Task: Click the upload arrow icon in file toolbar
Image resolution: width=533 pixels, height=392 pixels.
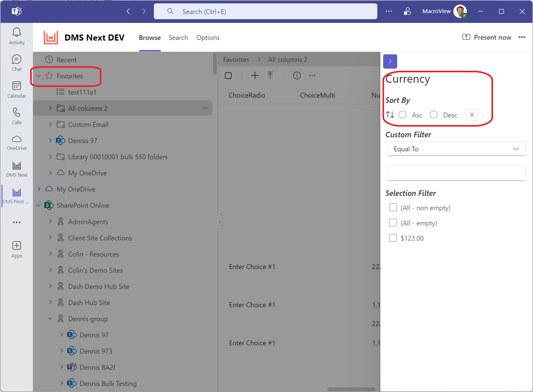Action: pyautogui.click(x=270, y=75)
